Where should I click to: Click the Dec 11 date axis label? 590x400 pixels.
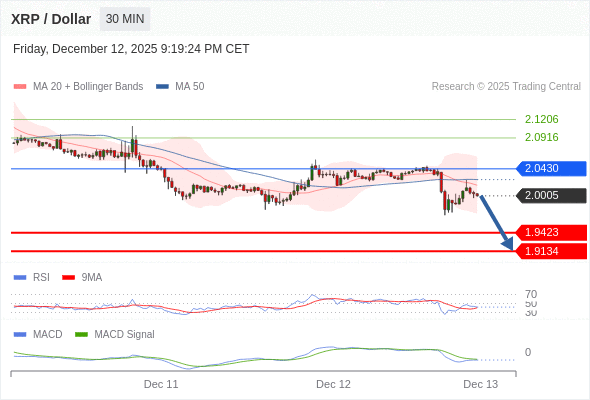(x=161, y=384)
